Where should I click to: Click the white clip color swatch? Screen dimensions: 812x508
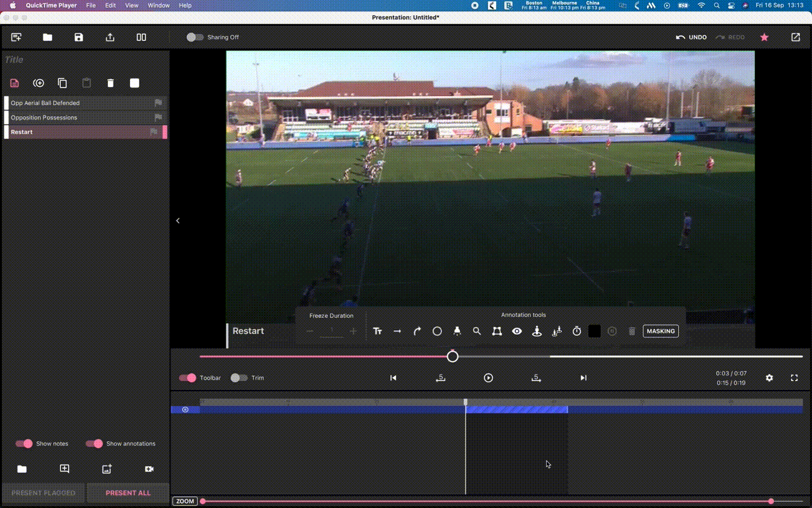coord(134,83)
